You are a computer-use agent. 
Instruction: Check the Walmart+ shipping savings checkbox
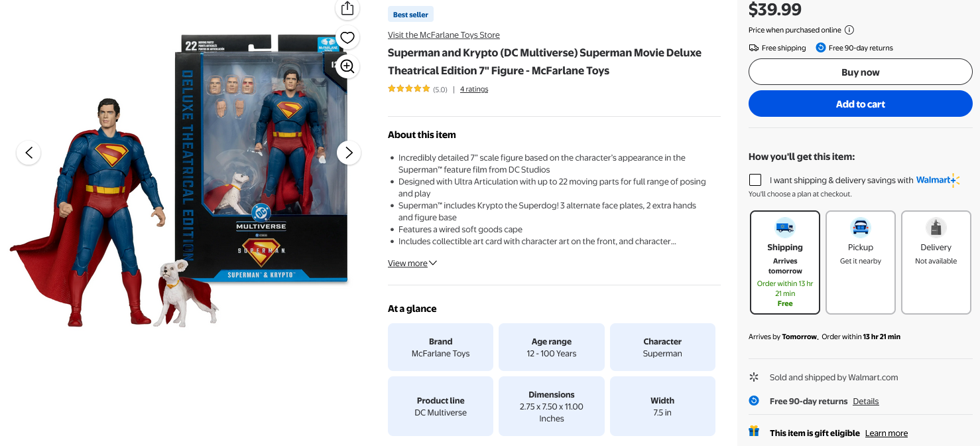(x=755, y=180)
